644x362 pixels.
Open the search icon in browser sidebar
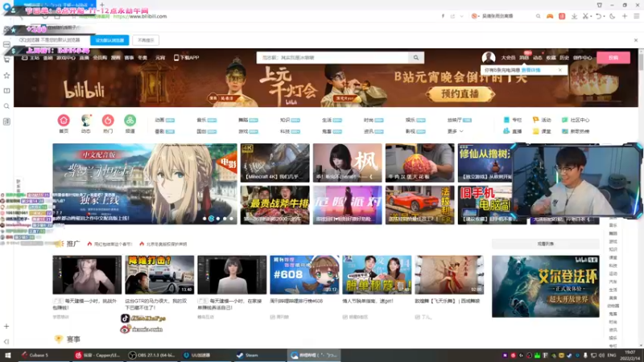[6, 106]
